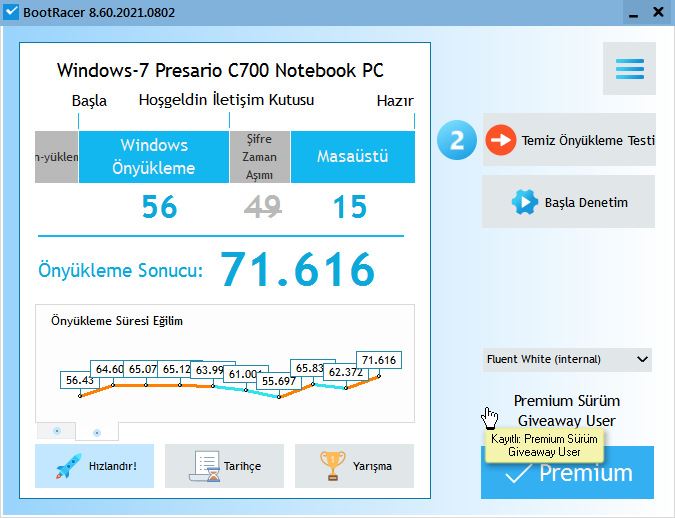Select the first chart page tab
675x518 pixels.
56,431
